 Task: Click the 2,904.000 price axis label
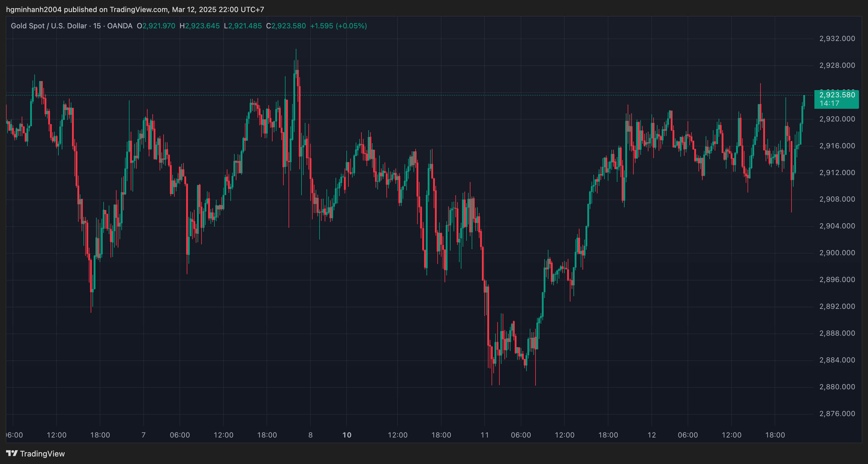pyautogui.click(x=837, y=226)
